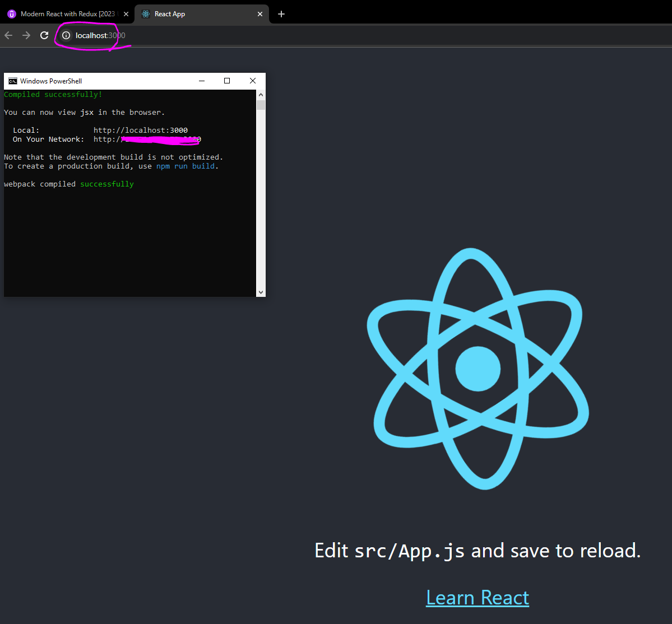
Task: View site information icon in address bar
Action: [x=66, y=35]
